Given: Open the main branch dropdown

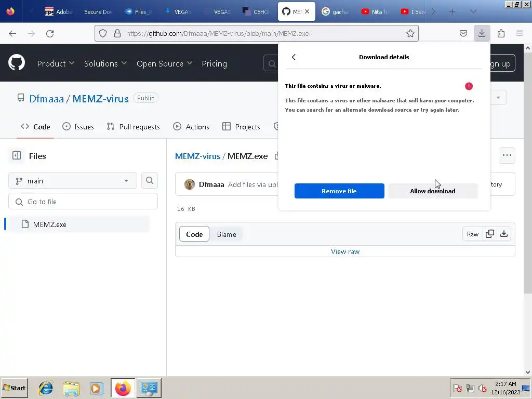Looking at the screenshot, I should (x=73, y=180).
